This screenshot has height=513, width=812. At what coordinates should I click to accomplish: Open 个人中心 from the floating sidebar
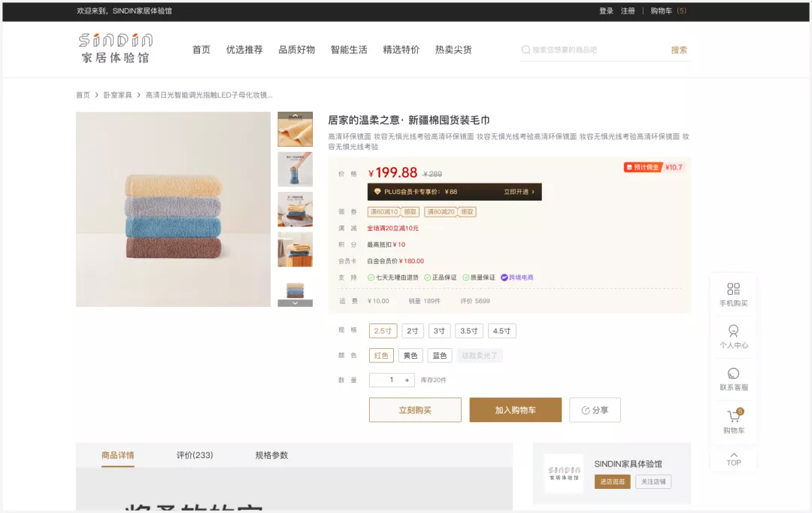(x=733, y=331)
